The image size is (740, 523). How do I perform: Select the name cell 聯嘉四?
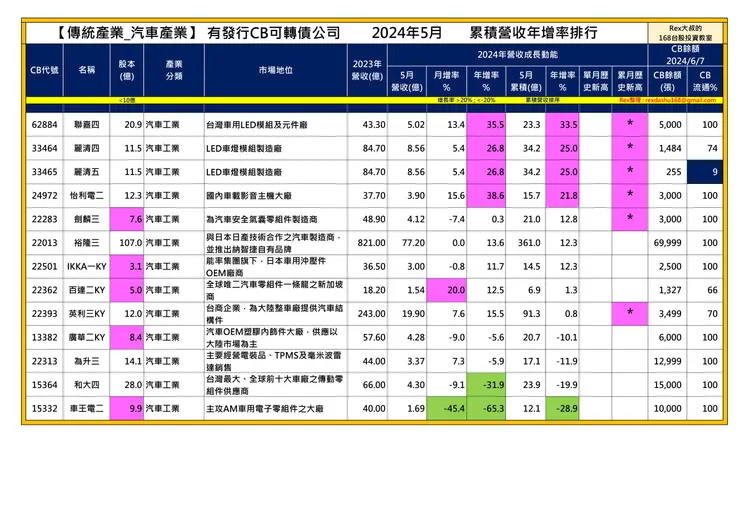click(86, 125)
